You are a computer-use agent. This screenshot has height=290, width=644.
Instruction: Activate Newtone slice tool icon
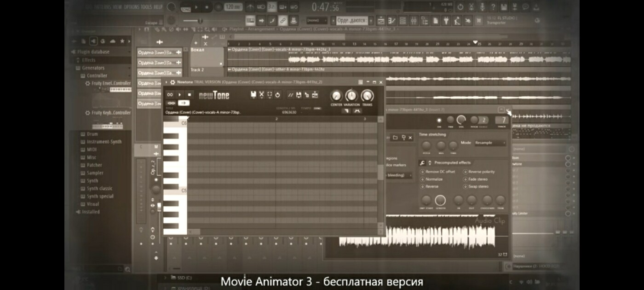click(291, 95)
